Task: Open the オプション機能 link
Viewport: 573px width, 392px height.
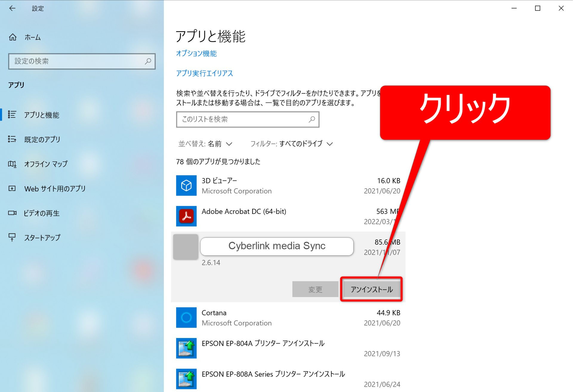Action: [x=196, y=53]
